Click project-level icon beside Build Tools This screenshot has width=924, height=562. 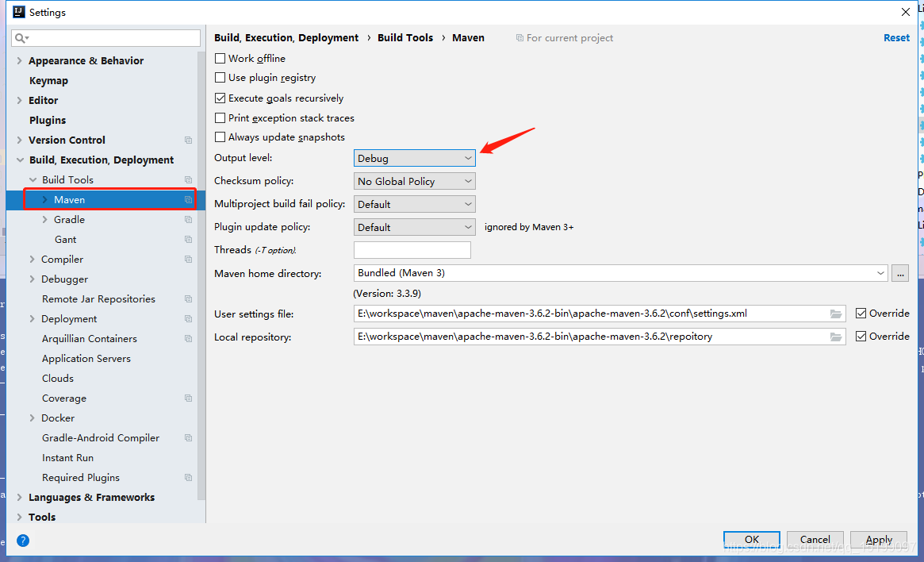(189, 180)
